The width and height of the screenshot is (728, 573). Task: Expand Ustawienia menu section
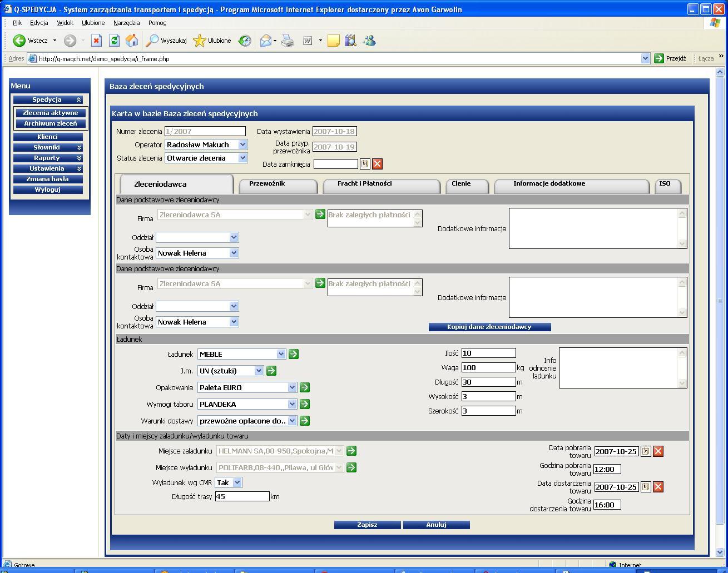click(47, 168)
